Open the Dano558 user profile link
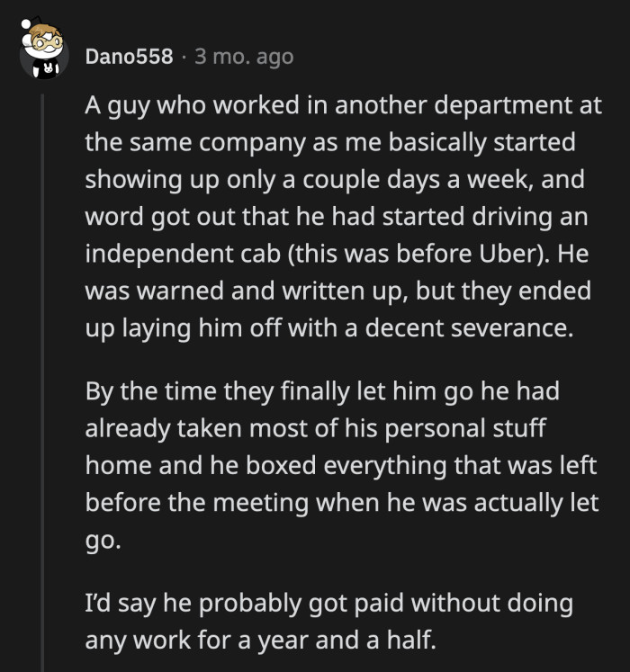This screenshot has height=672, width=630. tap(129, 56)
